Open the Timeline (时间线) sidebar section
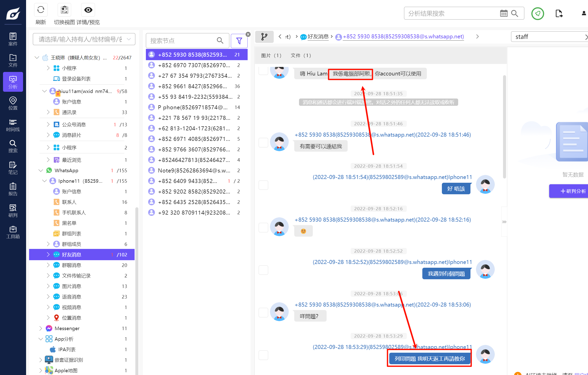The width and height of the screenshot is (588, 375). click(13, 125)
